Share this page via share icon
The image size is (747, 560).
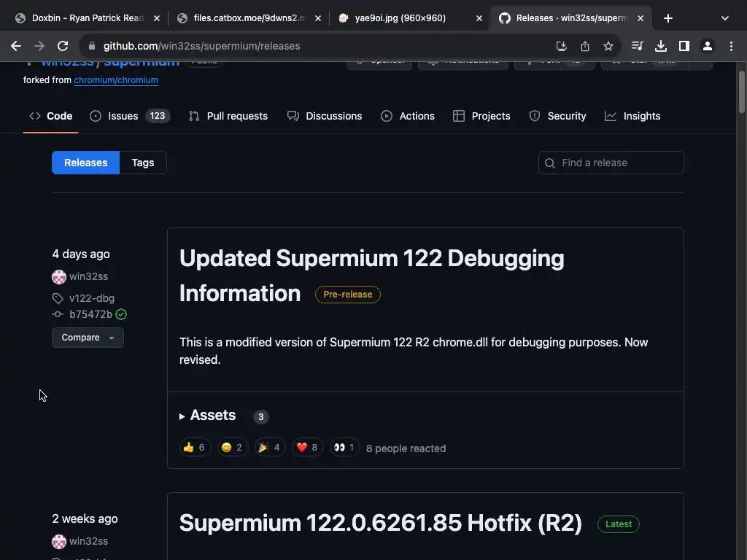point(584,46)
